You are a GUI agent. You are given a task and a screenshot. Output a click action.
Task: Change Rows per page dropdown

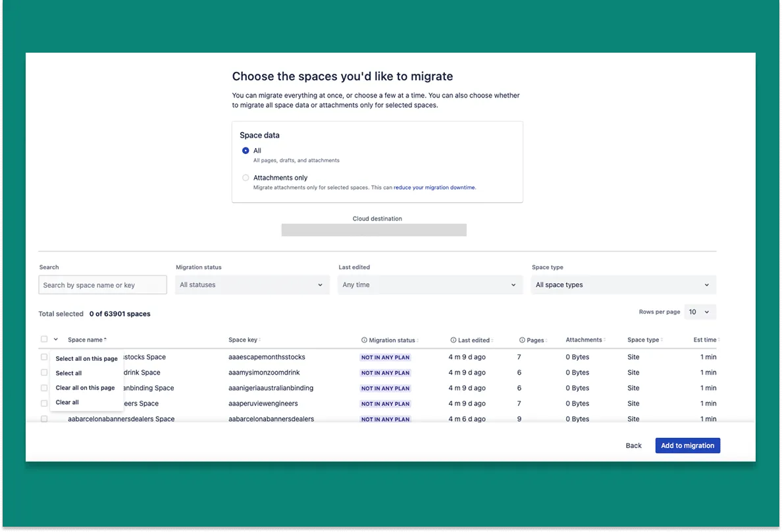700,312
